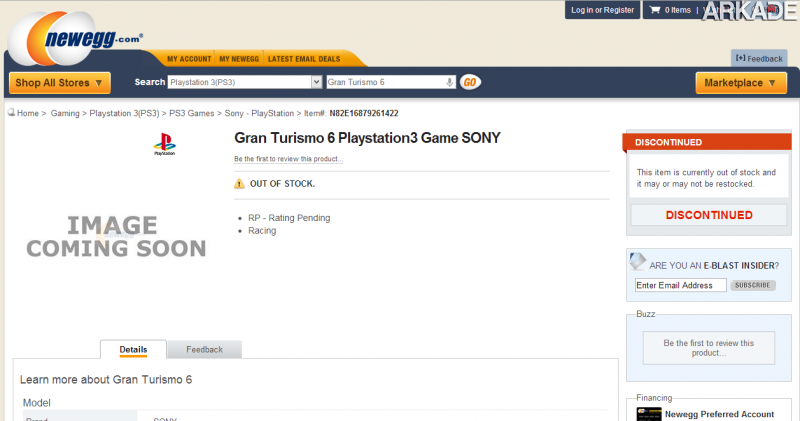This screenshot has width=800, height=421.
Task: Click the home icon in breadcrumb
Action: click(11, 113)
